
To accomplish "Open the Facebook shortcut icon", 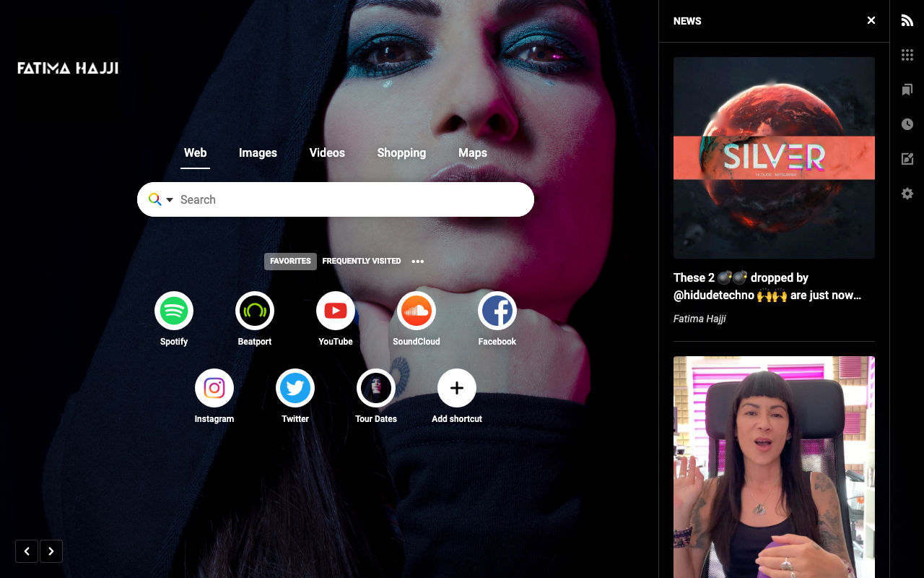I will [497, 311].
